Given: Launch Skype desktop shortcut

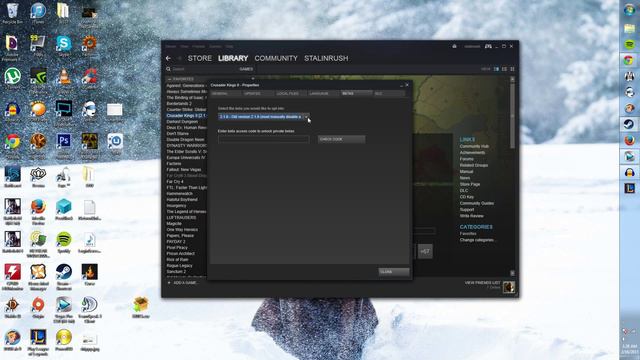Looking at the screenshot, I should click(x=64, y=43).
